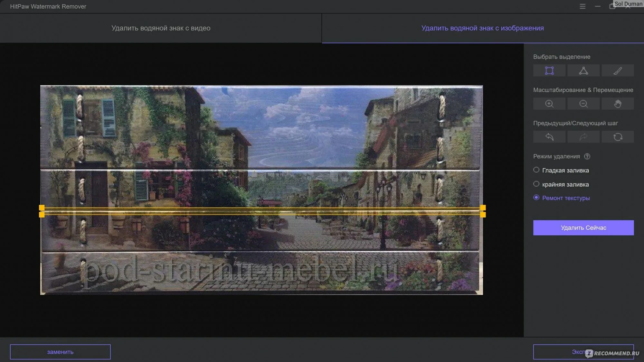Select the brush selection tool
Screen dimensions: 644x362
(x=618, y=70)
